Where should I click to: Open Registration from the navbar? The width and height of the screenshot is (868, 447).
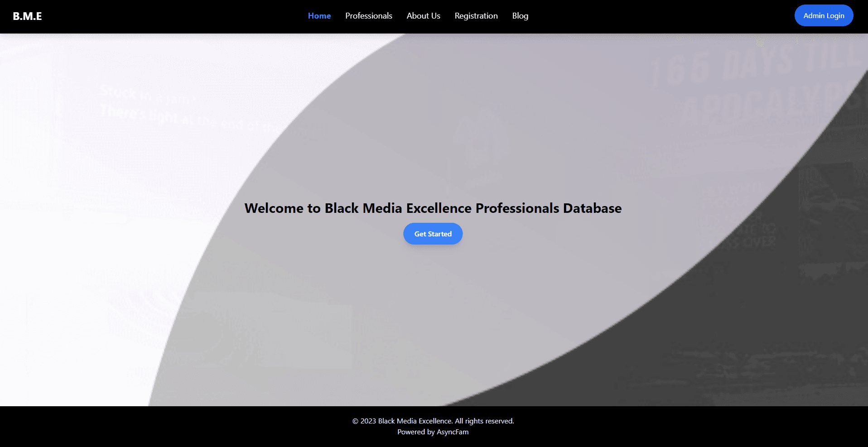[476, 15]
